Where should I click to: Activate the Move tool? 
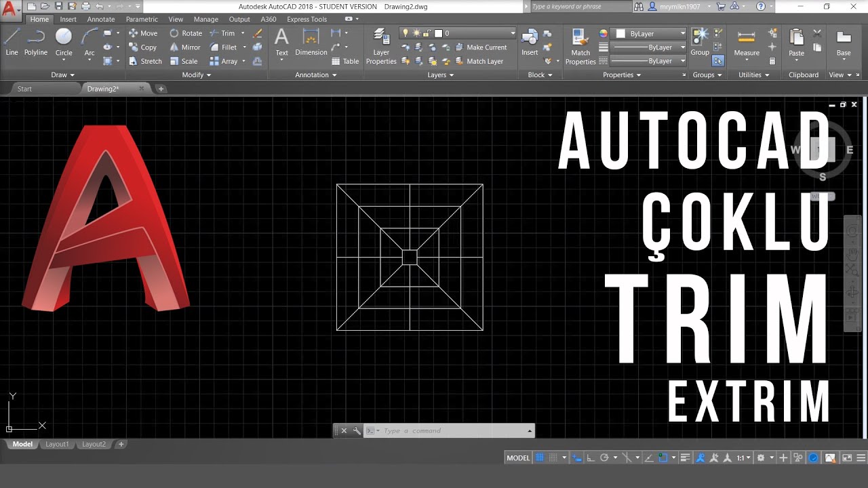click(142, 33)
